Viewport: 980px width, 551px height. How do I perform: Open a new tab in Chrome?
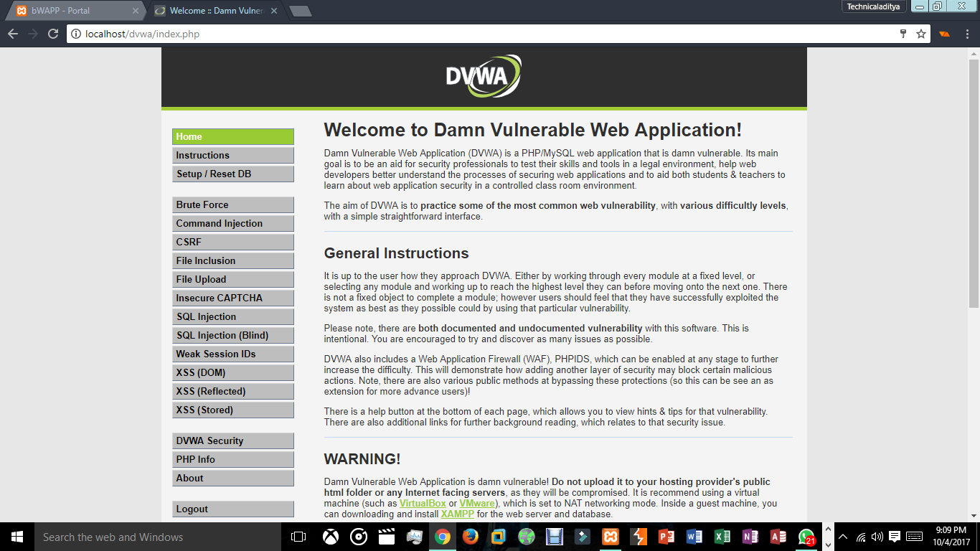[300, 11]
